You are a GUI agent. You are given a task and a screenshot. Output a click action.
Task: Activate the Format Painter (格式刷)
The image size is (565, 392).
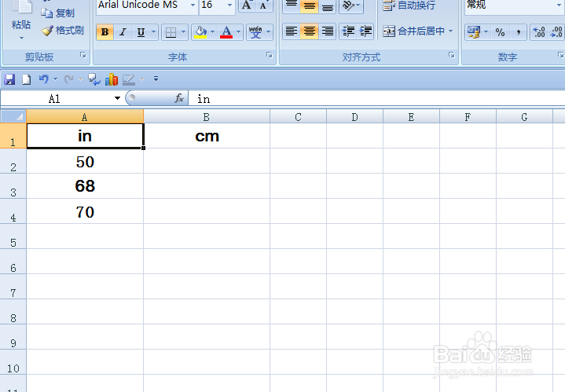coord(63,31)
